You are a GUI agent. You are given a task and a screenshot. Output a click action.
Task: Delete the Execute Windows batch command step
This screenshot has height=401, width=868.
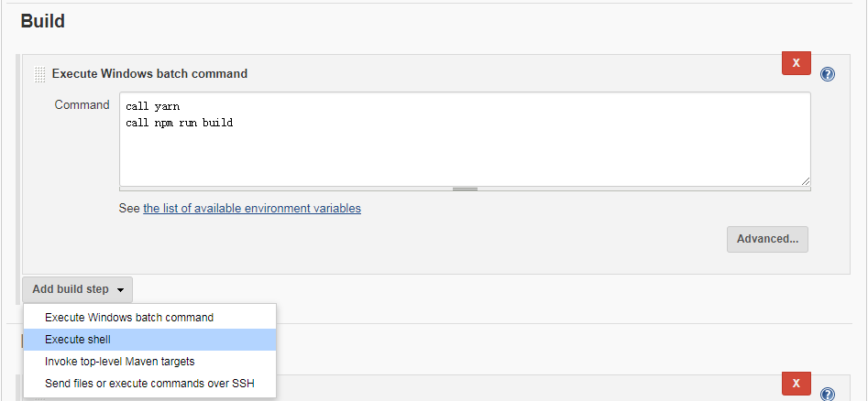pyautogui.click(x=796, y=63)
